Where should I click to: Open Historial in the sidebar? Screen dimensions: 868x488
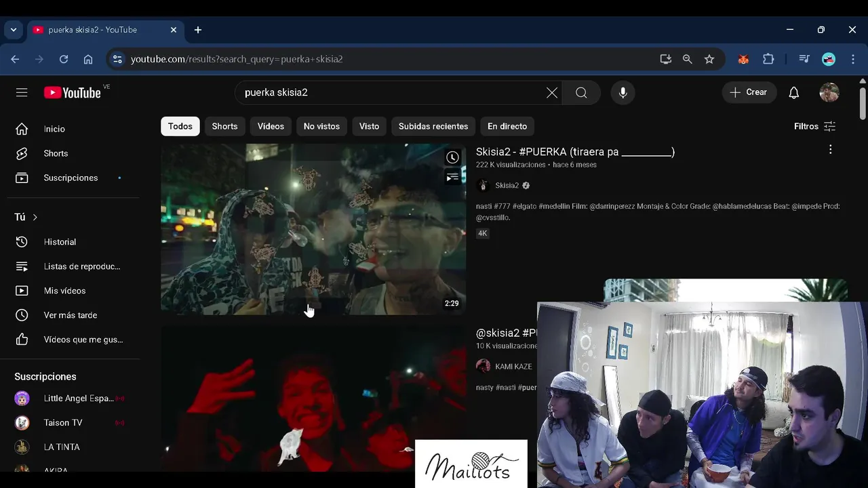coord(73,242)
